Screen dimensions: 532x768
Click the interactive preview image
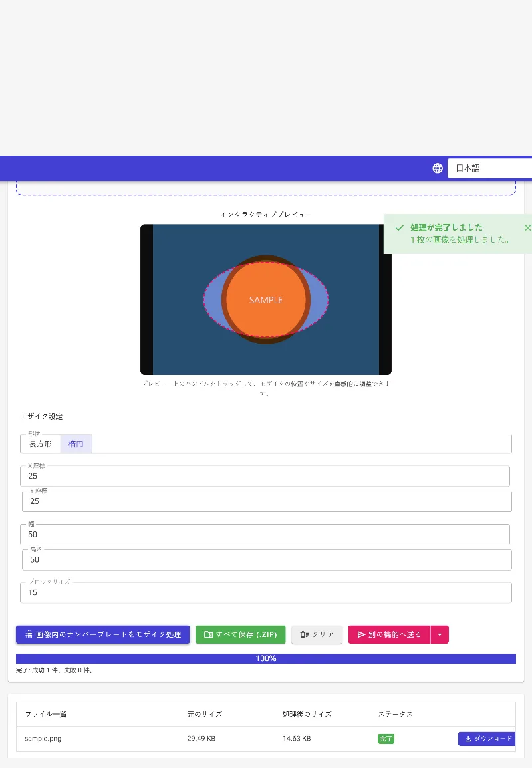pyautogui.click(x=265, y=300)
